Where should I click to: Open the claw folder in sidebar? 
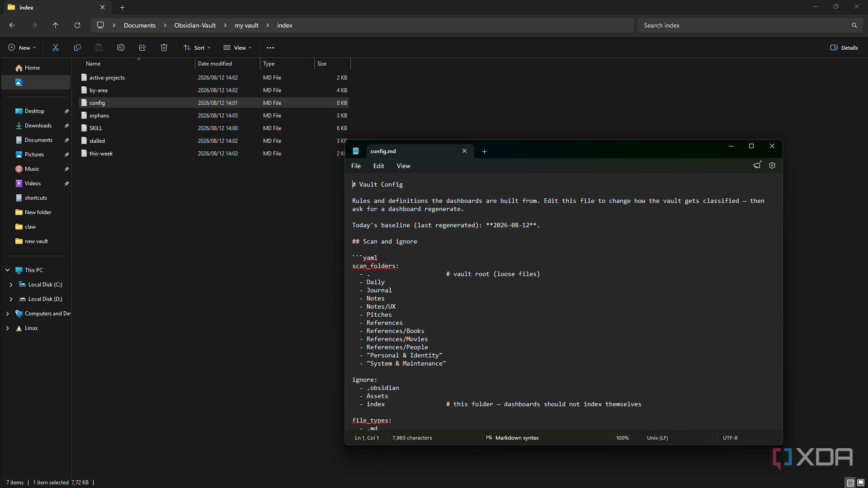click(36, 227)
